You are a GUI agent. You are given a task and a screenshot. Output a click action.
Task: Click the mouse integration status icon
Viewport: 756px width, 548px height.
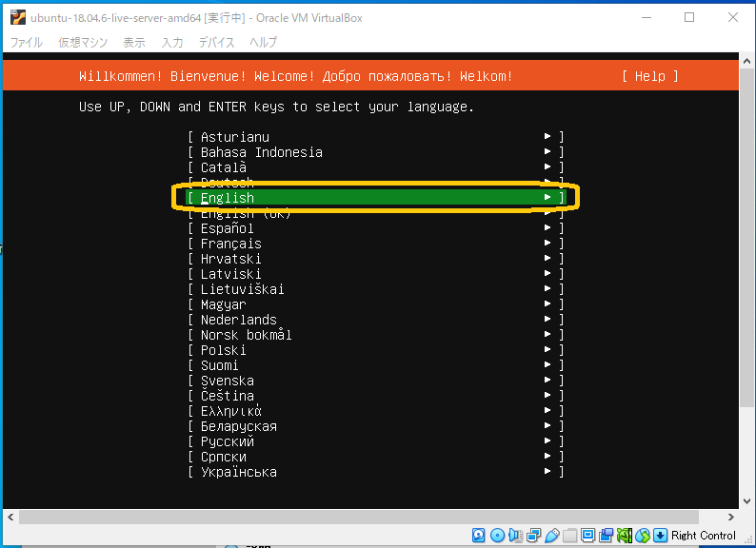[x=643, y=536]
